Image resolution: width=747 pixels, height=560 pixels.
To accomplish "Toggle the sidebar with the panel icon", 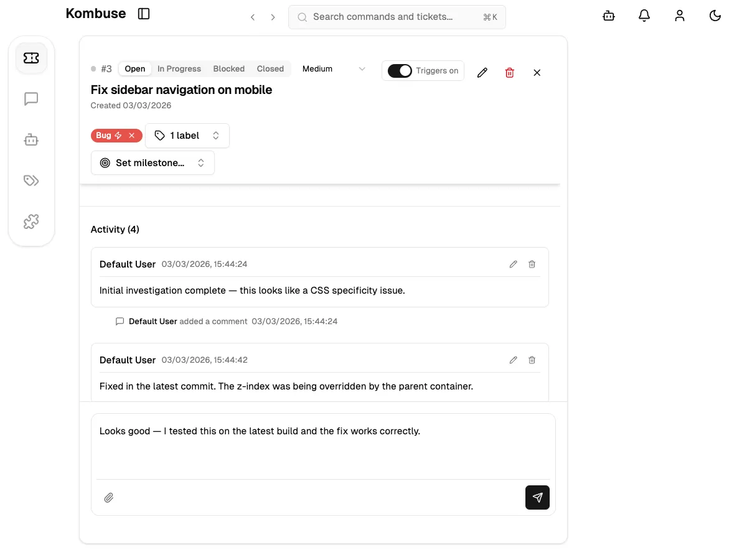I will [x=144, y=13].
